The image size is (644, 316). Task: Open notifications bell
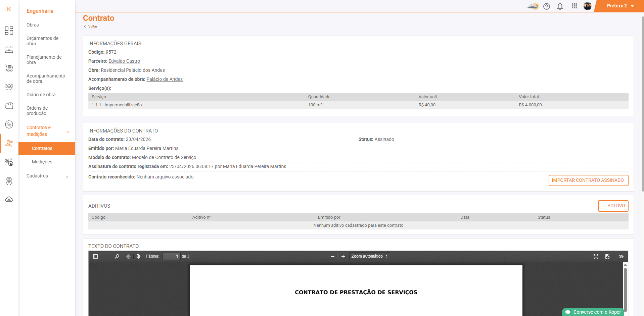[x=560, y=6]
